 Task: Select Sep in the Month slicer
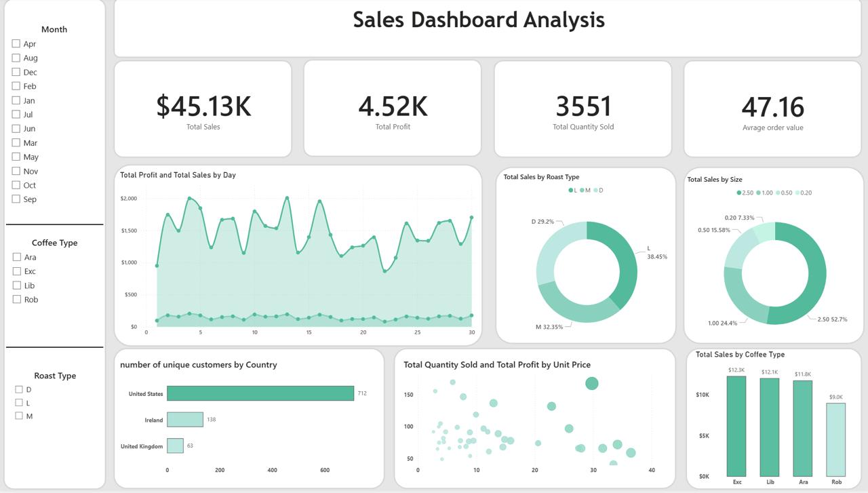pos(16,199)
